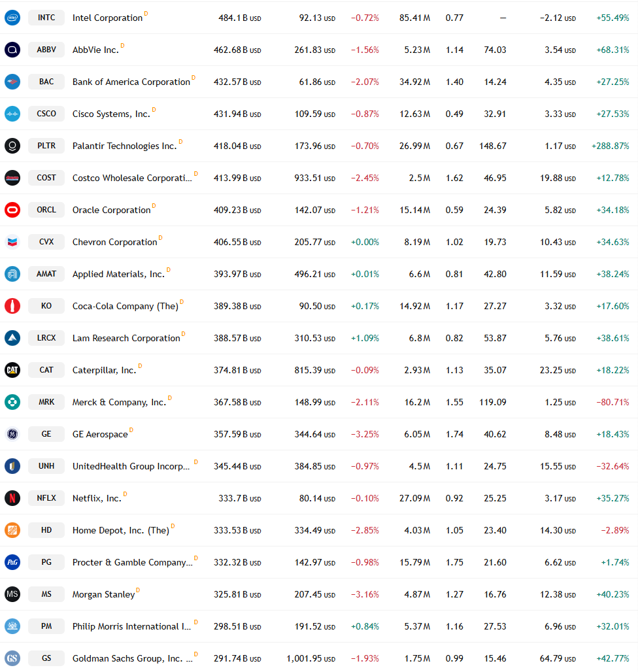Click the Caterpillar CAT logo icon

12,370
